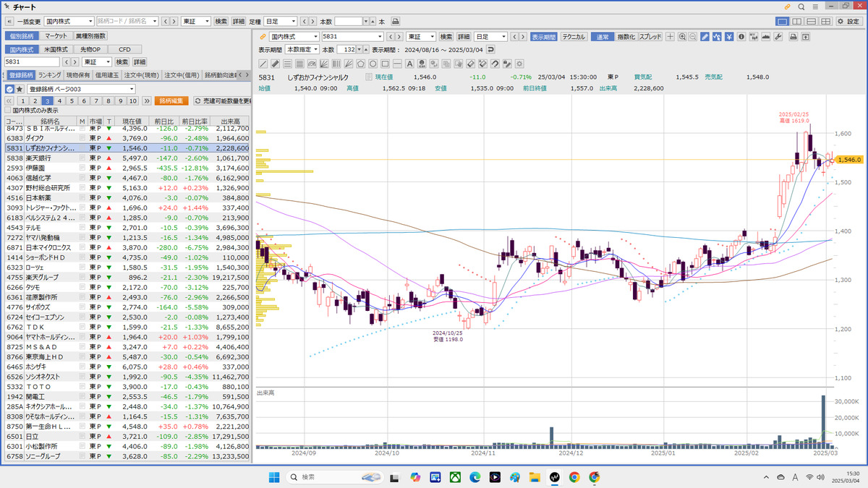
Task: Select the trend line drawing tool
Action: (264, 63)
